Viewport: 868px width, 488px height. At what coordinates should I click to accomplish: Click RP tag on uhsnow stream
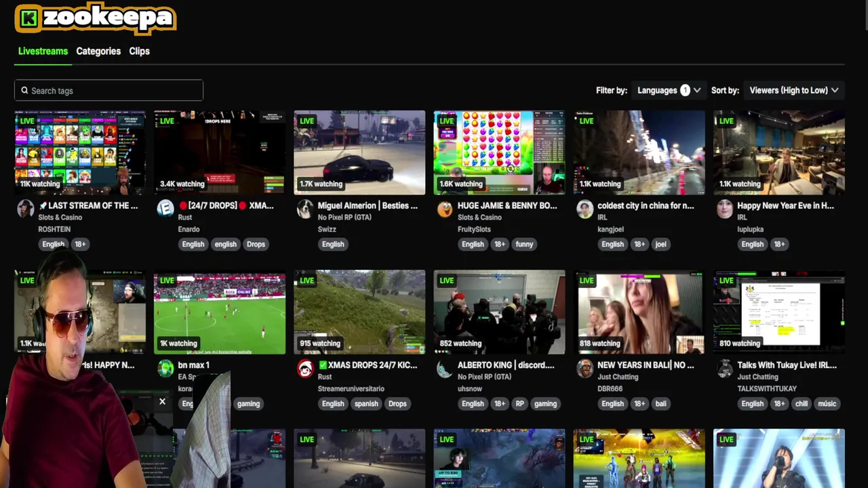[519, 403]
